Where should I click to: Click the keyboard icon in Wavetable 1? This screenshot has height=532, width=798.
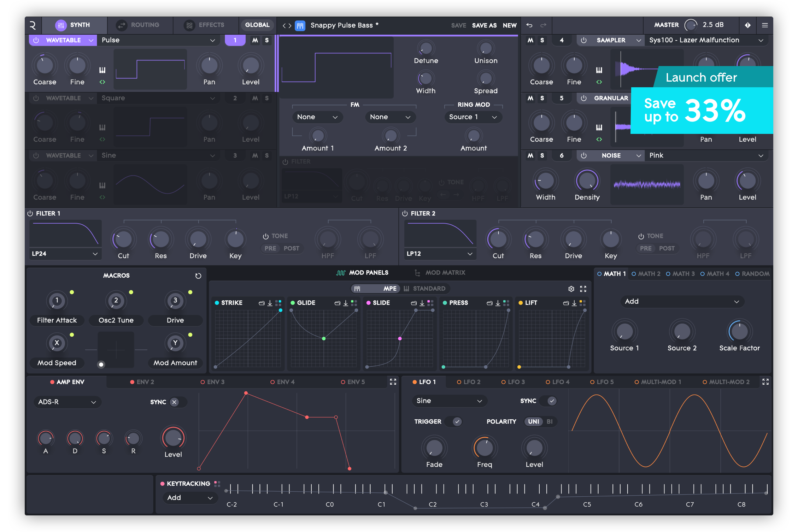102,70
